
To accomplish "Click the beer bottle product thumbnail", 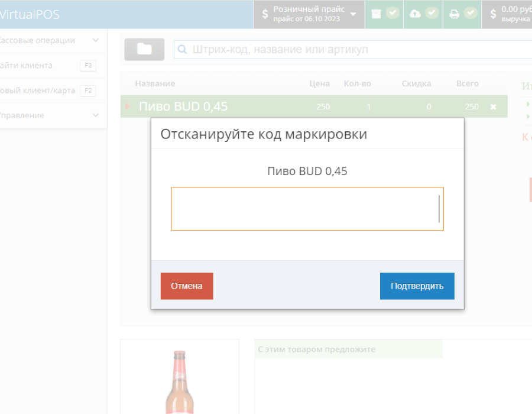I will (180, 382).
